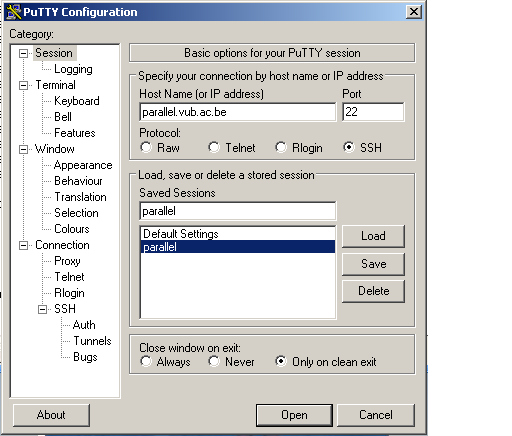Open the Features settings category

tap(75, 133)
